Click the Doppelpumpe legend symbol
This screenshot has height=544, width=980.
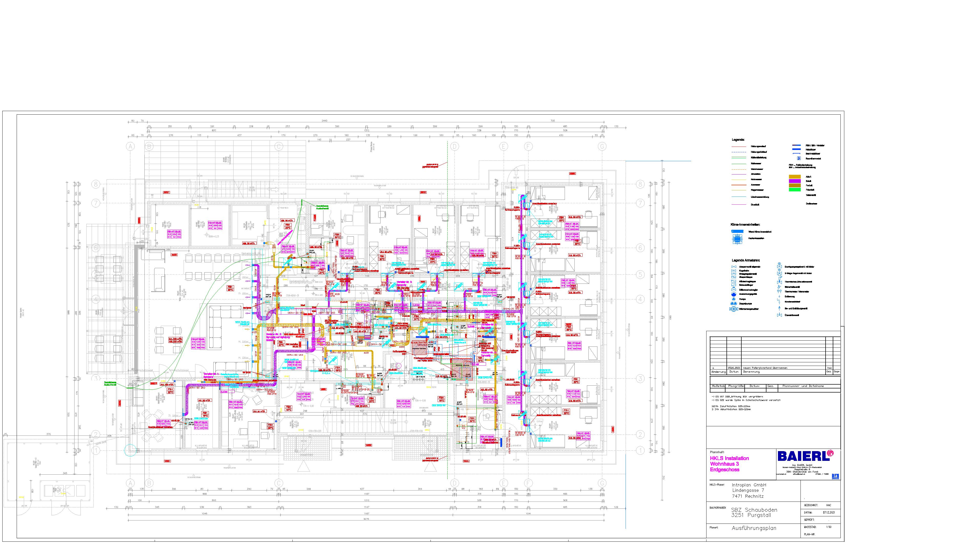(x=734, y=304)
